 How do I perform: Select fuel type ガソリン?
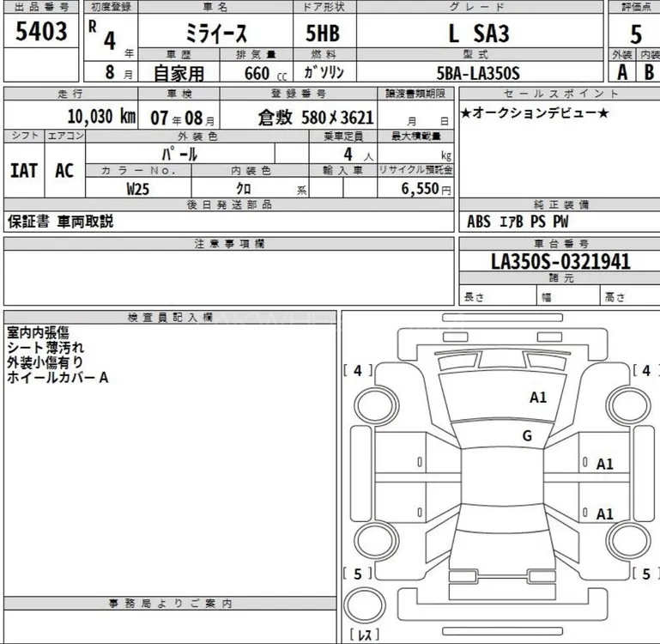coord(324,72)
